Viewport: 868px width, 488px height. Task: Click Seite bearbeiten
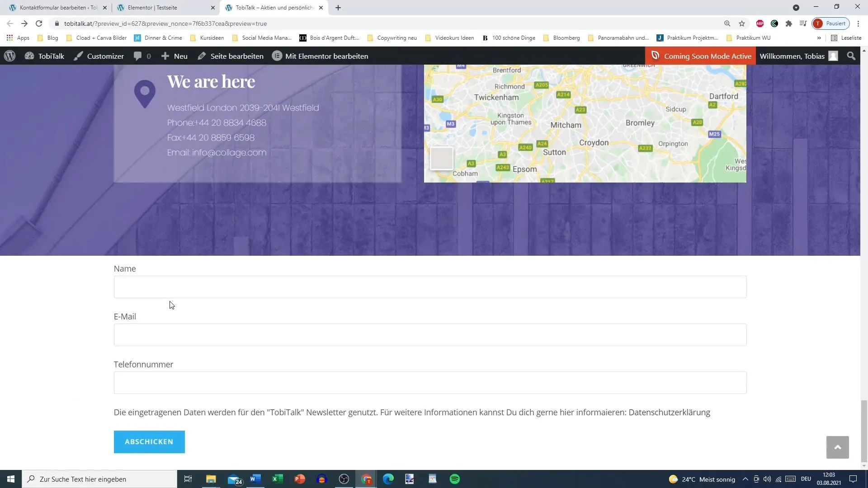[x=231, y=56]
